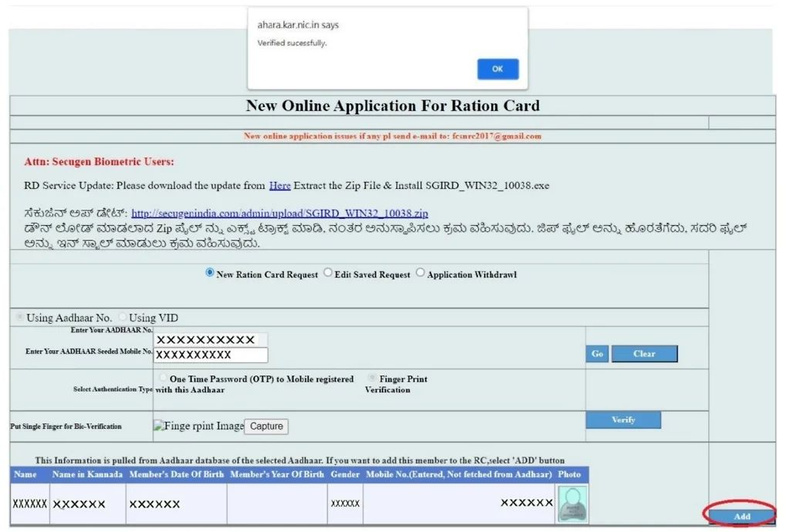Click the Capture fingerprint button
Image resolution: width=790 pixels, height=532 pixels.
tap(266, 426)
